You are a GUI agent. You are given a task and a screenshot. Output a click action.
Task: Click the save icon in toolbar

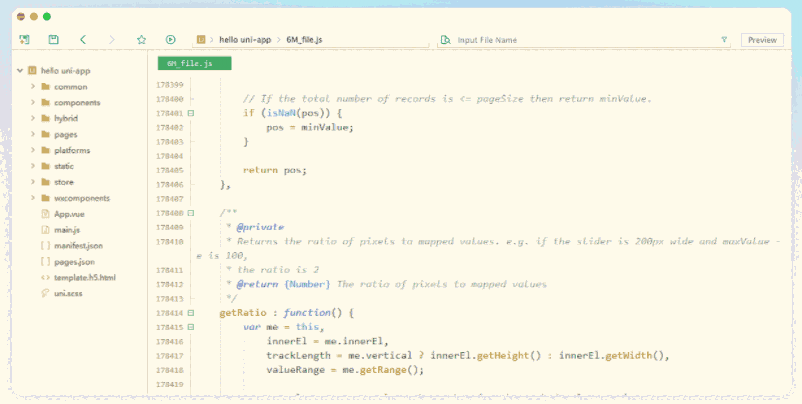click(53, 40)
